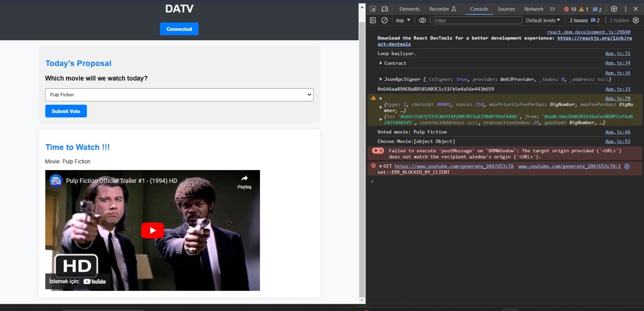Image resolution: width=644 pixels, height=311 pixels.
Task: Switch to the Network tab
Action: 534,9
